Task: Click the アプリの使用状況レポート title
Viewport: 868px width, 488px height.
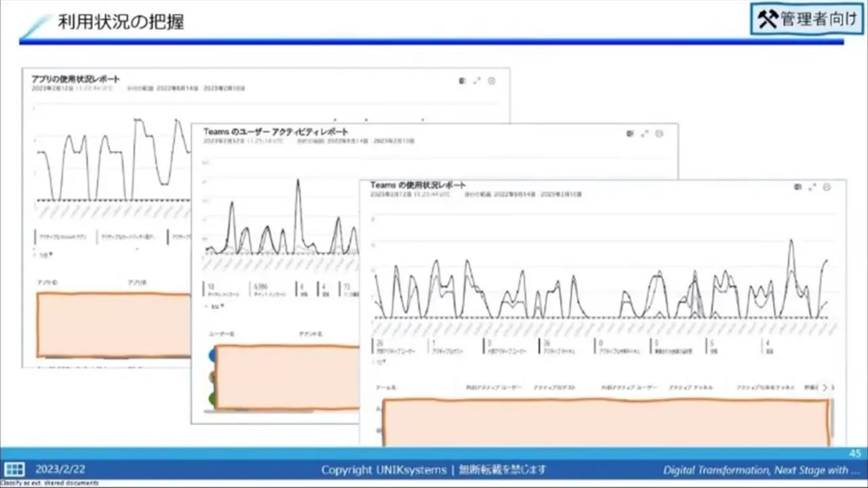Action: tap(75, 79)
